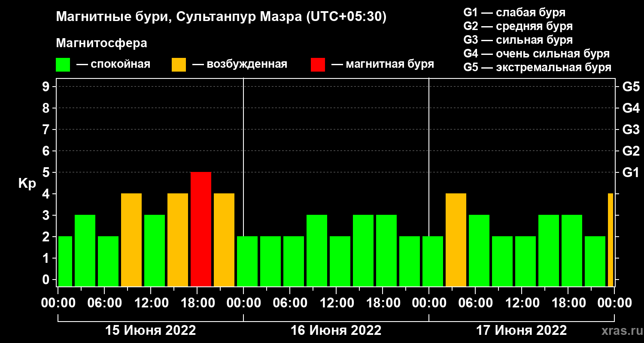
Task: Click the '12:00' time label above 15 Июня
Action: pyautogui.click(x=151, y=303)
